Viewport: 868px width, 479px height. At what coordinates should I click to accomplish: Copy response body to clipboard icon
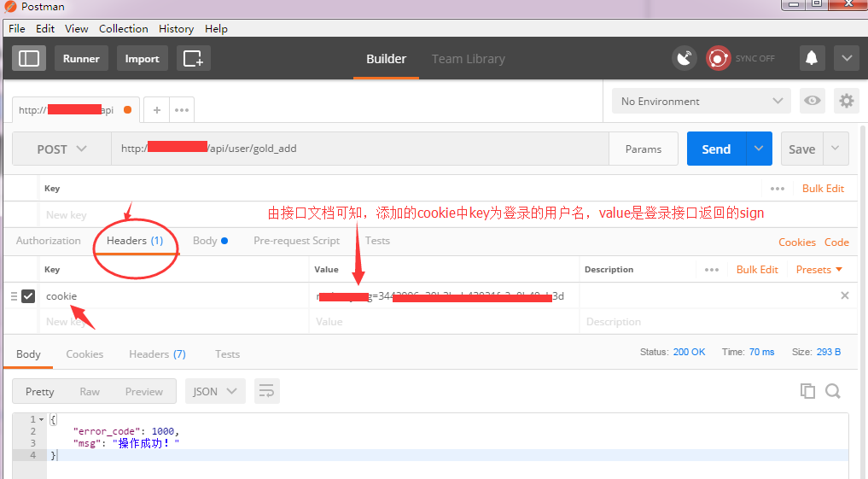807,391
